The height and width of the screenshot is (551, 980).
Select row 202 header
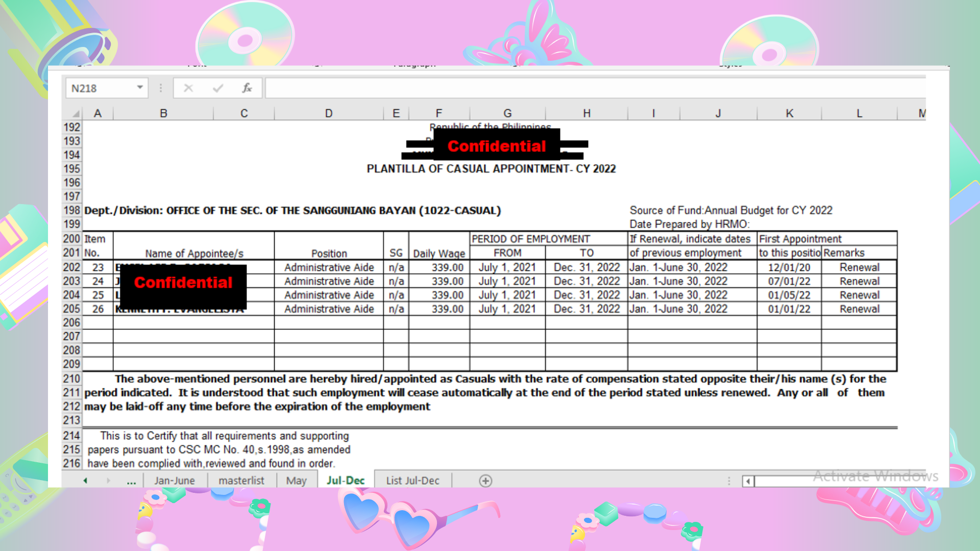(x=72, y=267)
